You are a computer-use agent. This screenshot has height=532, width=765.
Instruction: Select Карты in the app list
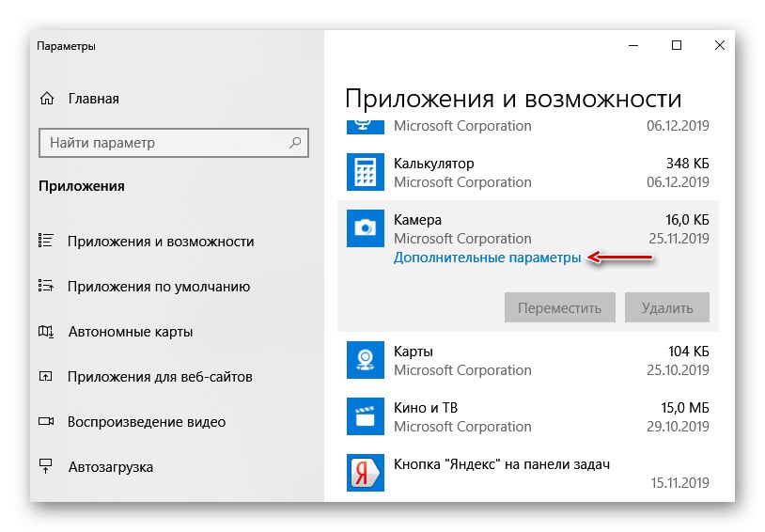coord(528,360)
